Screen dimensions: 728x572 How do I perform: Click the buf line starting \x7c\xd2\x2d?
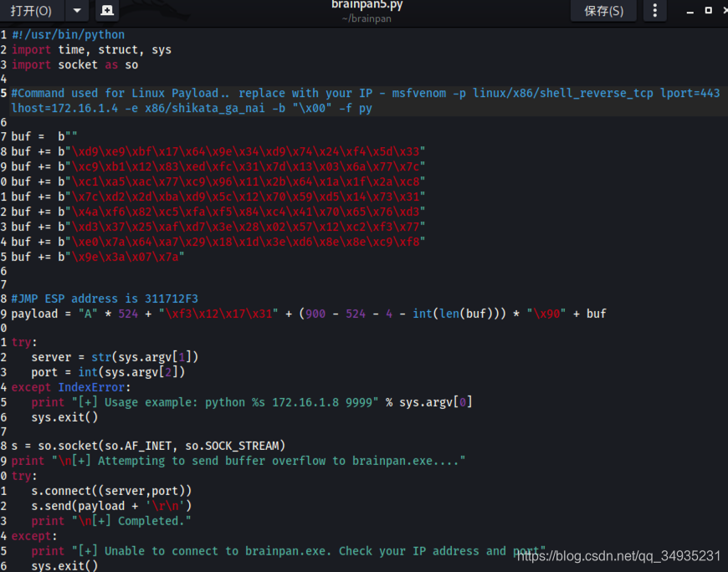click(218, 197)
